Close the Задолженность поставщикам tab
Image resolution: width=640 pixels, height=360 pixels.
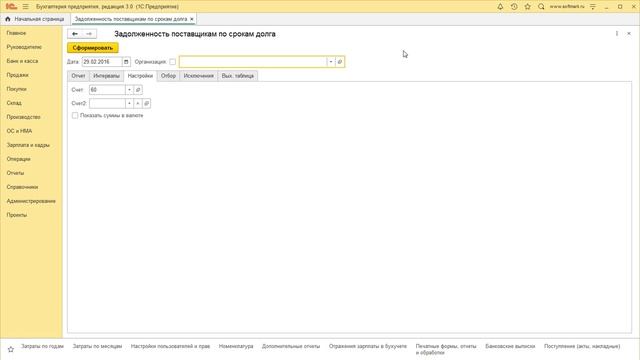click(x=191, y=19)
